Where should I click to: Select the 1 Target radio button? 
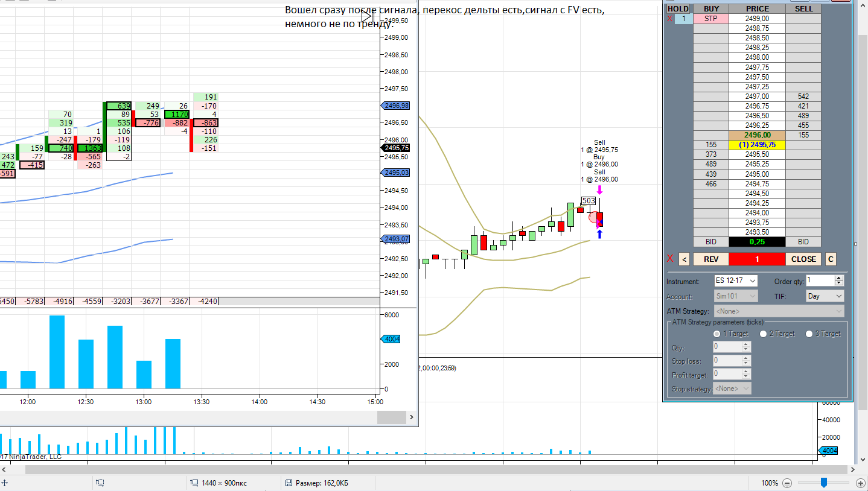717,334
